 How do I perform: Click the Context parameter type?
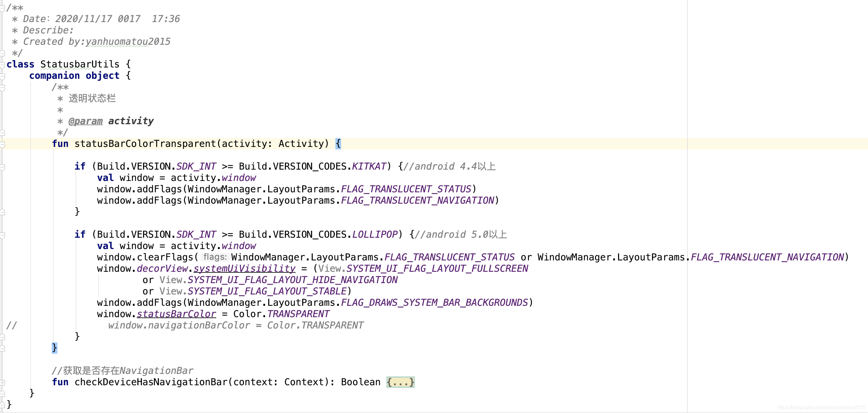304,382
